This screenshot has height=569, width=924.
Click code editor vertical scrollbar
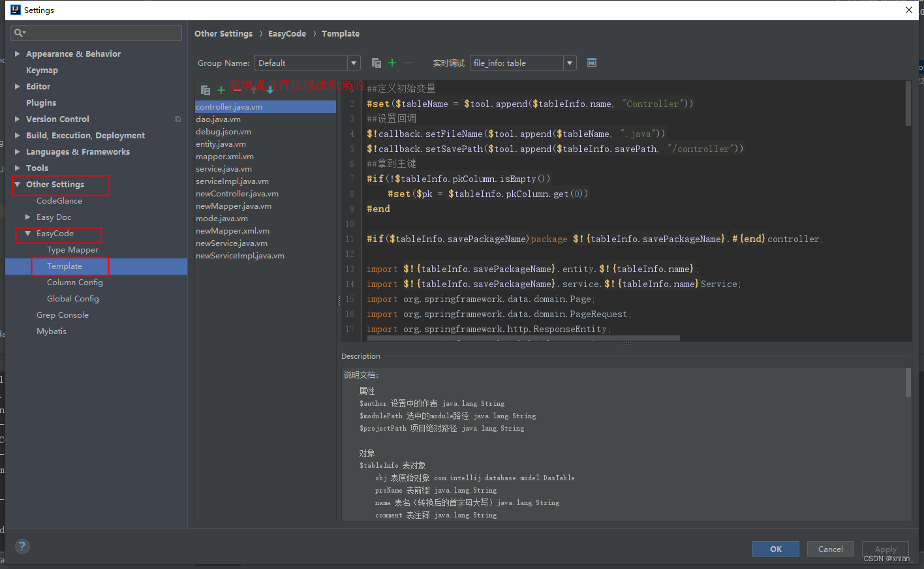click(x=908, y=103)
